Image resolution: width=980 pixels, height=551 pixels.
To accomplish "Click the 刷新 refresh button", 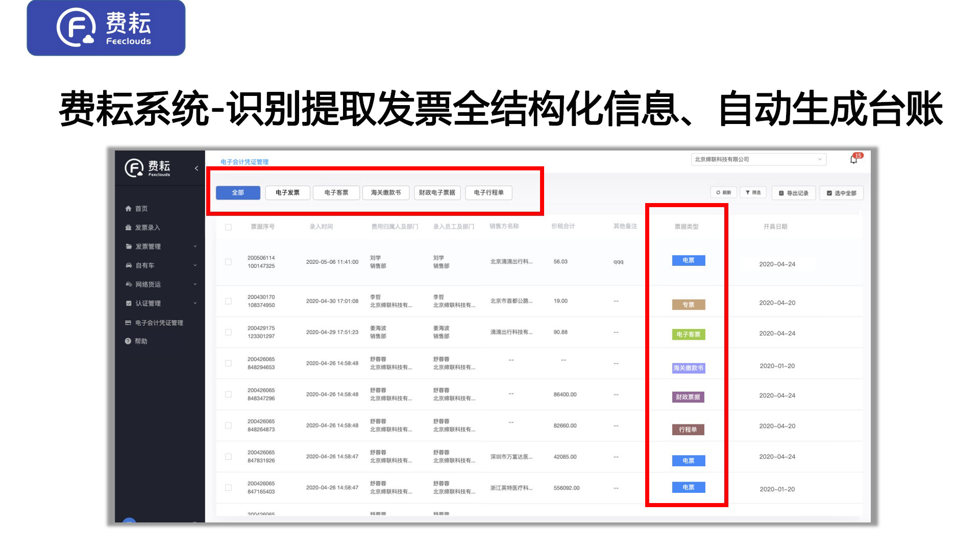I will click(724, 192).
